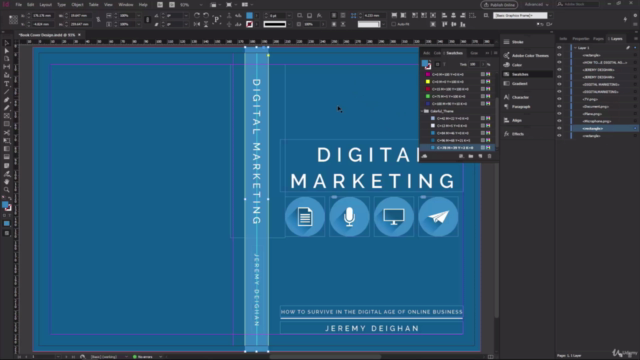Select the <DIGITAL MARKETING> layer row
640x360 pixels.
click(600, 84)
